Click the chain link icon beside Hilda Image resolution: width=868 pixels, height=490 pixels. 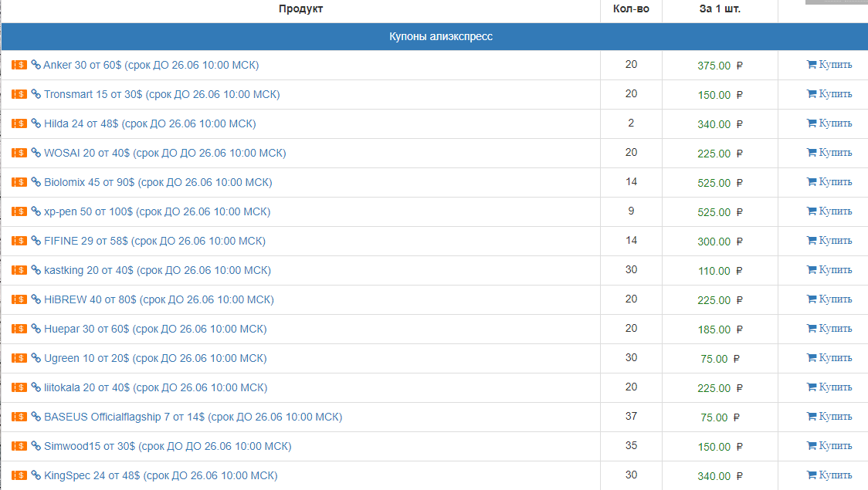[x=36, y=123]
